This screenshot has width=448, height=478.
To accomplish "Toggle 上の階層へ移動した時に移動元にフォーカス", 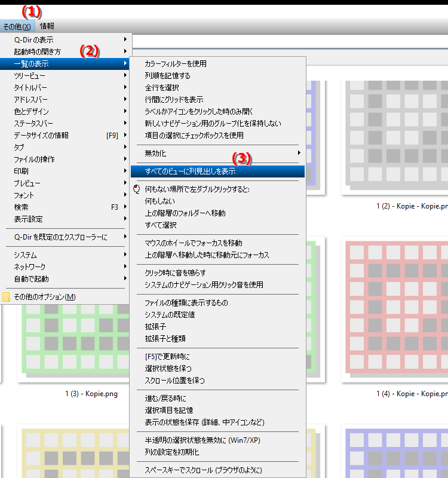I will click(x=217, y=255).
